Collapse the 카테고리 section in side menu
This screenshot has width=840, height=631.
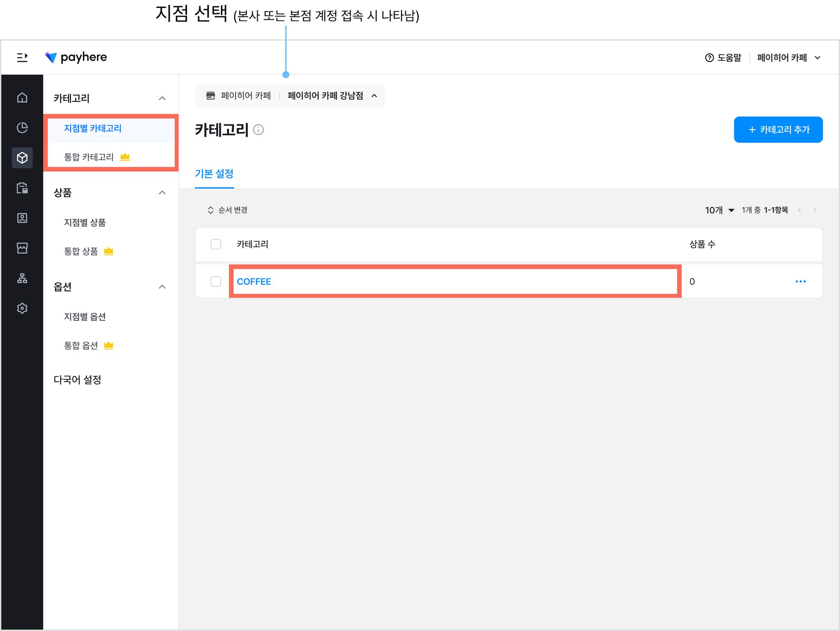pyautogui.click(x=162, y=98)
